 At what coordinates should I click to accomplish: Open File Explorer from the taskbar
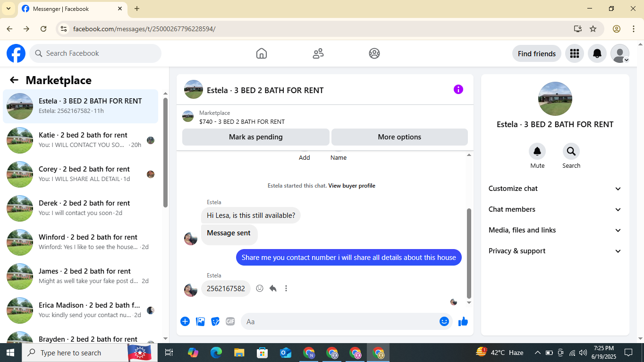[x=239, y=353]
